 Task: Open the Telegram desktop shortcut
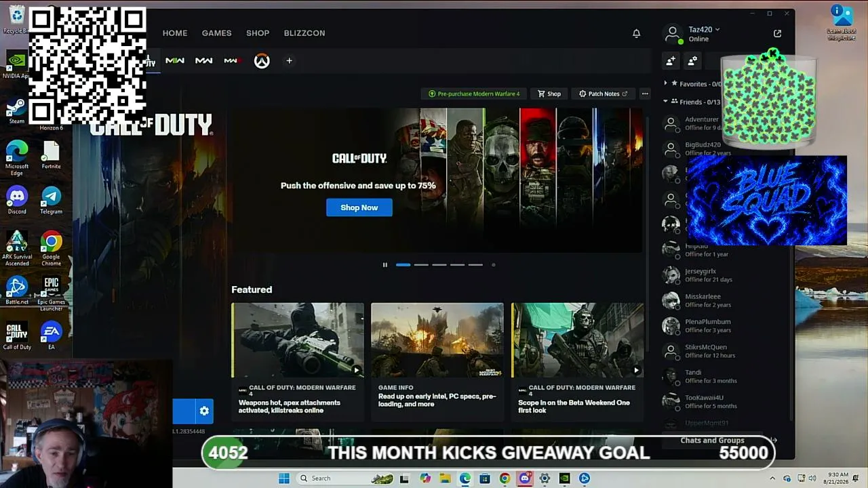point(51,201)
